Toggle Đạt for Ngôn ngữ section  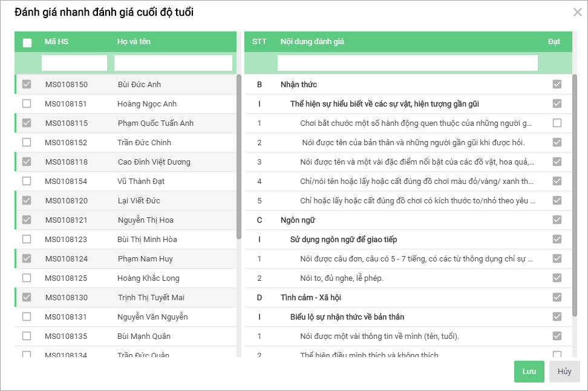[557, 220]
